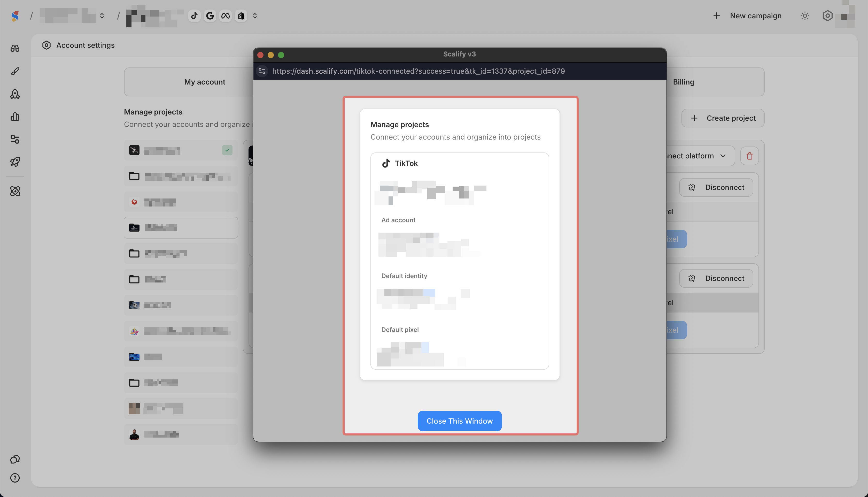
Task: Click the Close This Window button
Action: (459, 421)
